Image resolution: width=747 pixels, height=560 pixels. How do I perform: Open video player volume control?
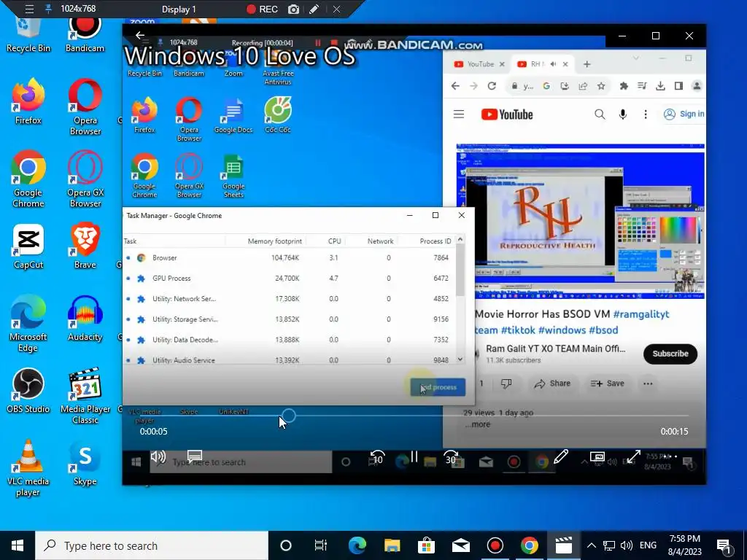click(158, 458)
